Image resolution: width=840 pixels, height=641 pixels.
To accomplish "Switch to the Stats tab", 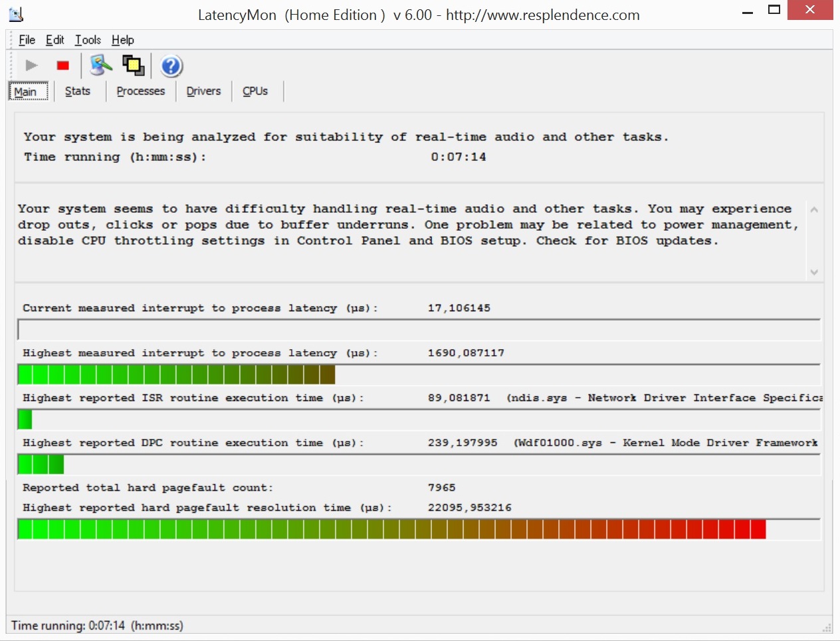I will (x=77, y=91).
